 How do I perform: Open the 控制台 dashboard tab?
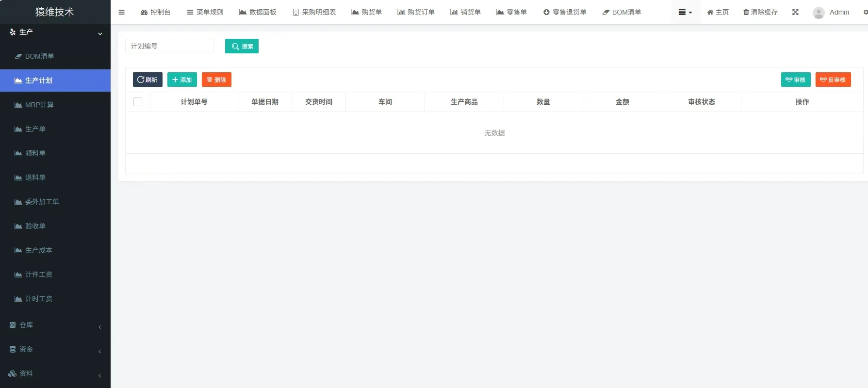coord(155,12)
